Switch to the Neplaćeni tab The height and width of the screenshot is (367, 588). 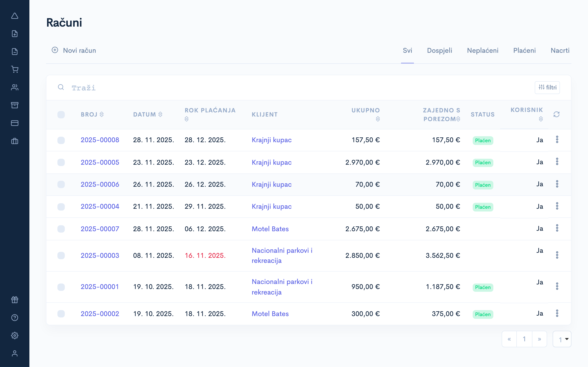[x=482, y=50]
